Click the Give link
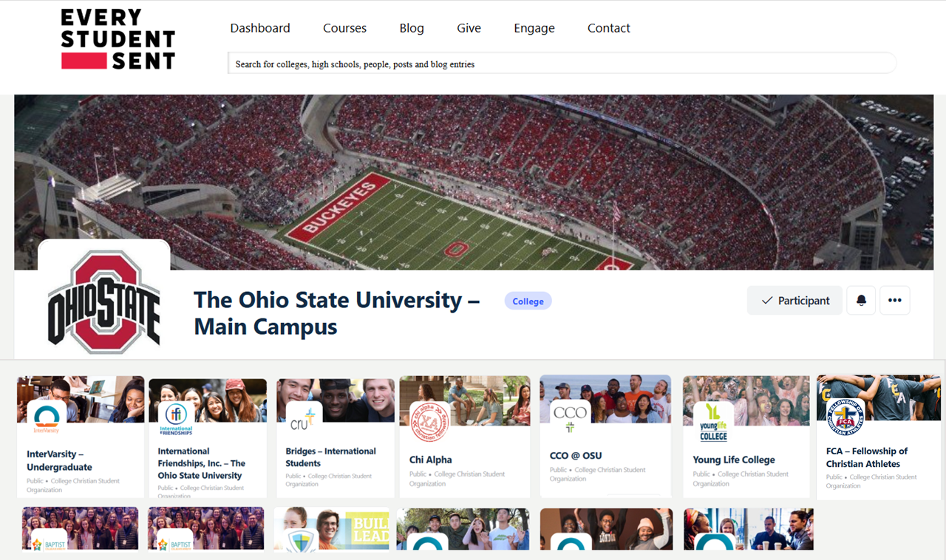Viewport: 946px width, 560px height. click(469, 28)
